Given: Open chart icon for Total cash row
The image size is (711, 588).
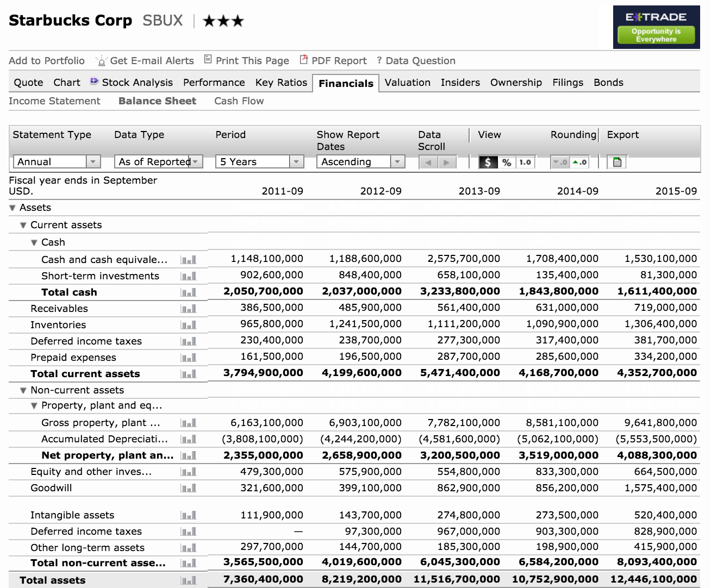Looking at the screenshot, I should (189, 292).
